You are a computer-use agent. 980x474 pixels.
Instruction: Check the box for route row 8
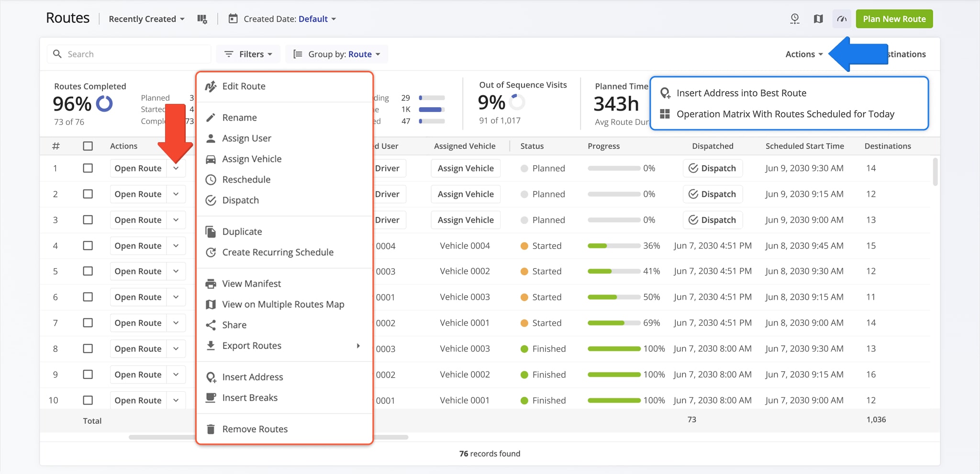point(88,349)
